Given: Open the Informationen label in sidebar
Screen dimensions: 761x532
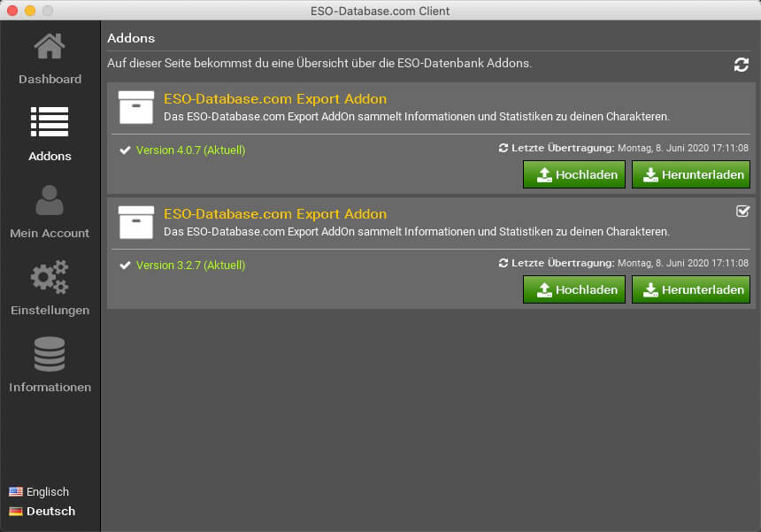Looking at the screenshot, I should coord(50,388).
